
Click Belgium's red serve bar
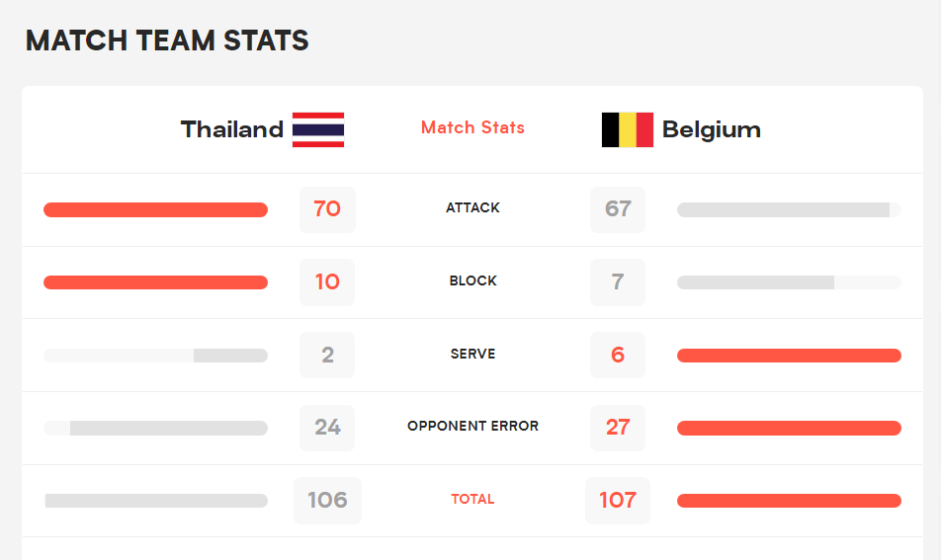coord(789,356)
